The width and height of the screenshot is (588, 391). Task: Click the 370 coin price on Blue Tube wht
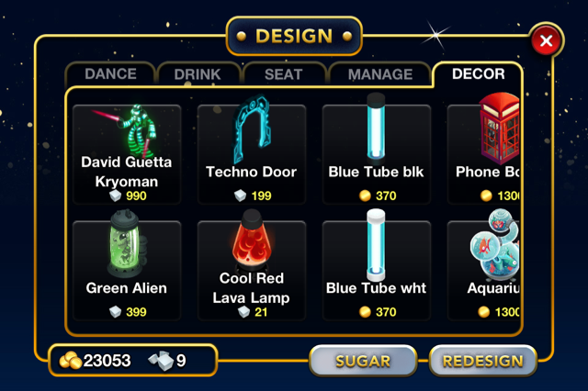pyautogui.click(x=386, y=312)
